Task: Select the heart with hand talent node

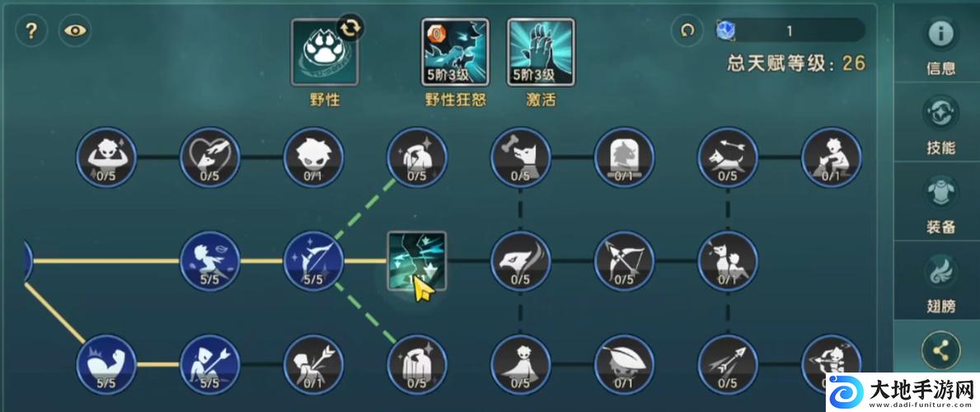Action: tap(210, 157)
